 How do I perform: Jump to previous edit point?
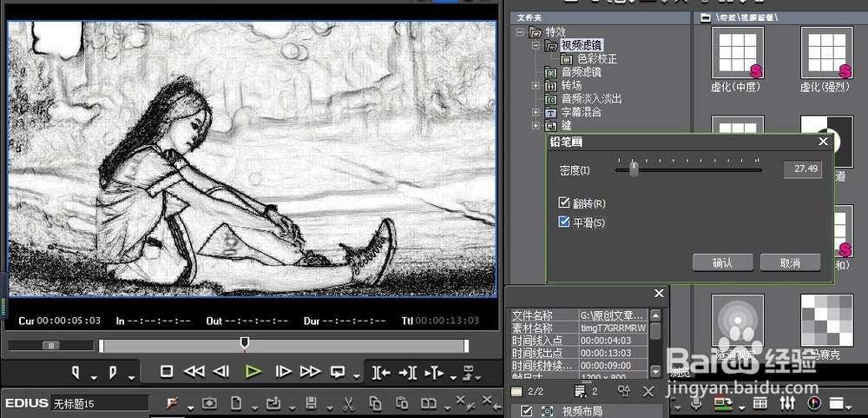coord(381,373)
